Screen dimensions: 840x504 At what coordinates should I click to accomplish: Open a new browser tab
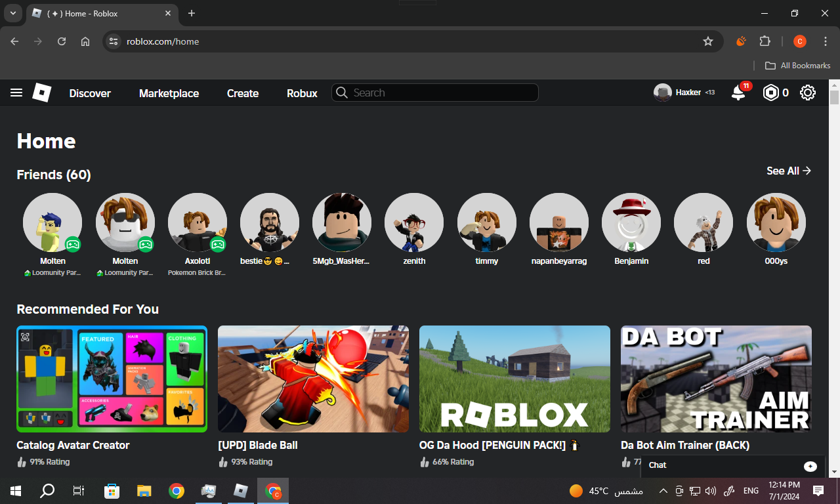coord(192,13)
